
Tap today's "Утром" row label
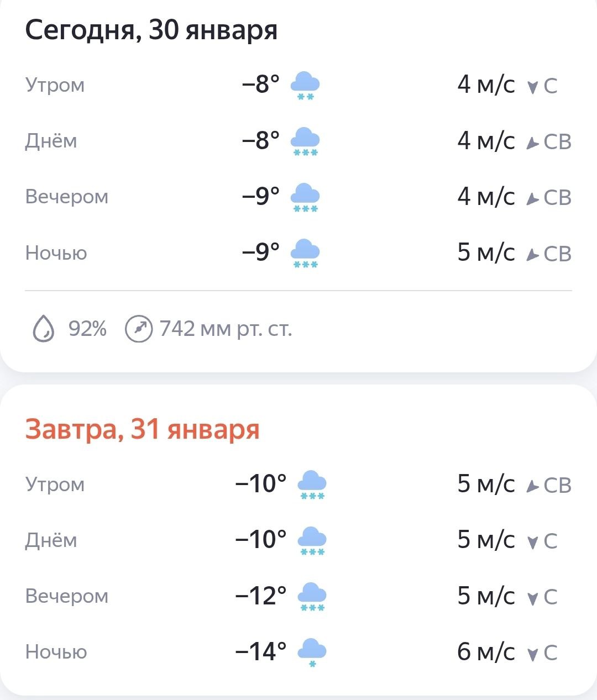(x=55, y=86)
